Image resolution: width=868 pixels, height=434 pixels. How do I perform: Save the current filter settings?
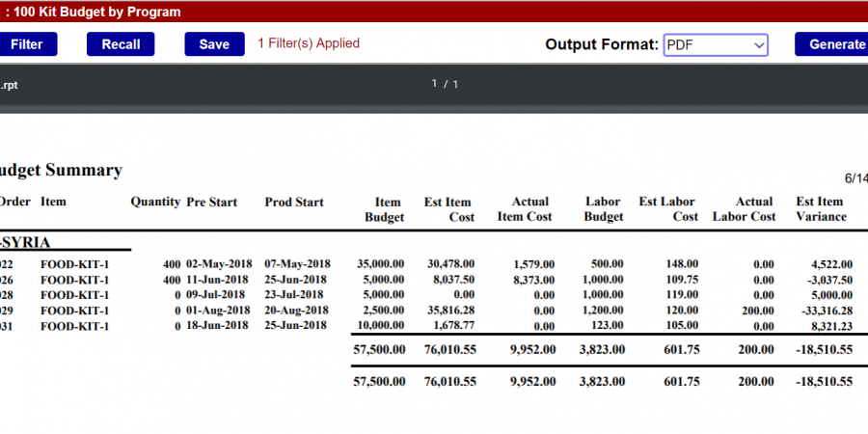214,44
